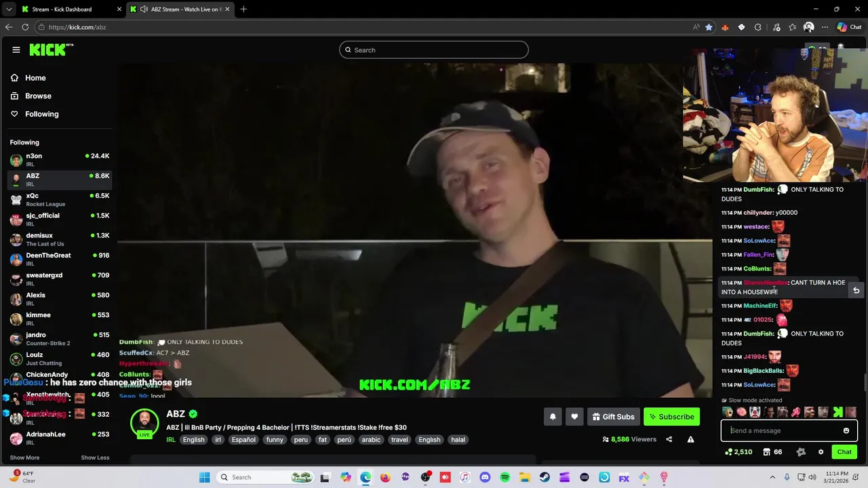Focus the Kick search box
Screen dimensions: 868x488
pos(434,49)
